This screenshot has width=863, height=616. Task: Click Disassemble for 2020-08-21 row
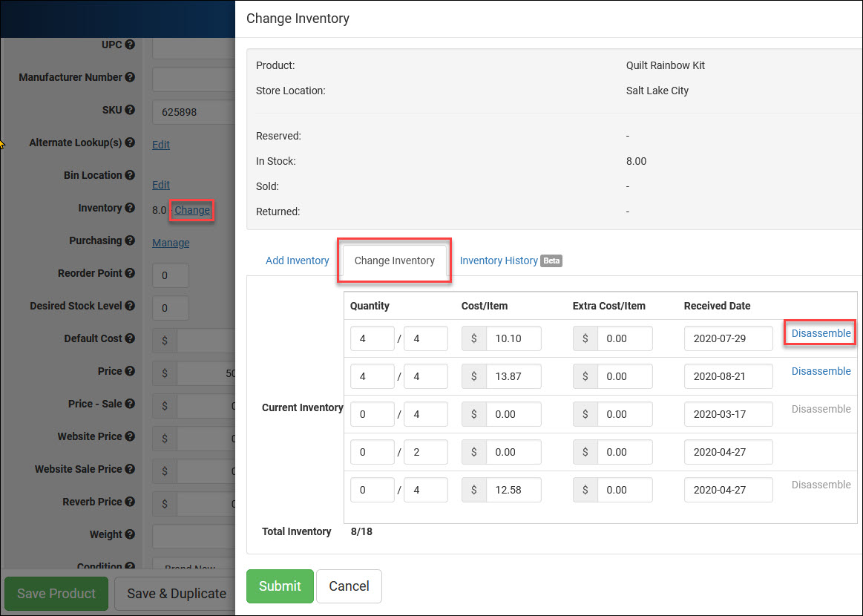pos(821,371)
